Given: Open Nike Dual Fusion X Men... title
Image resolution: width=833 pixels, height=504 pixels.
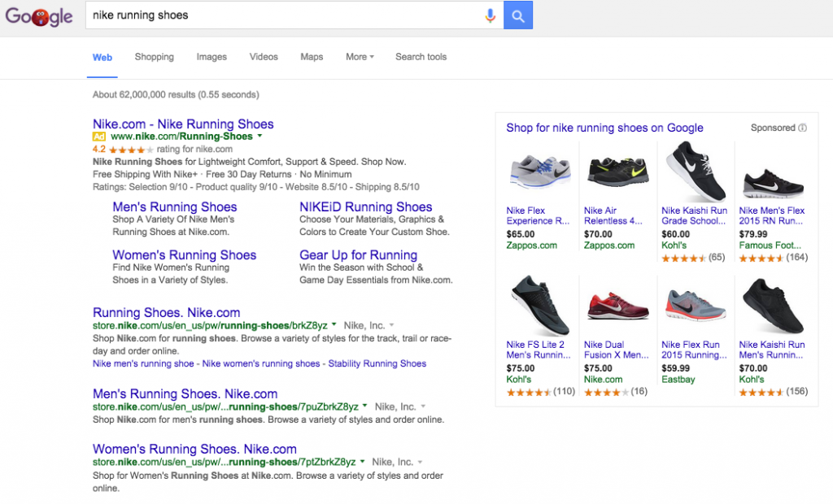Looking at the screenshot, I should (x=617, y=350).
